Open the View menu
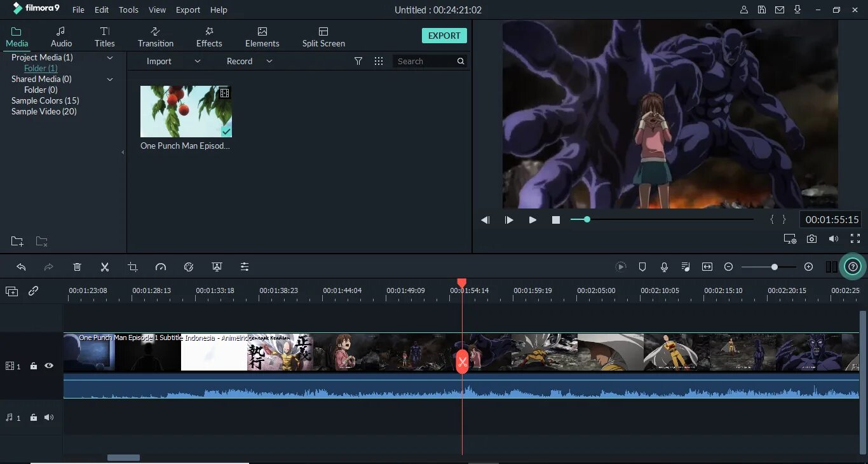The width and height of the screenshot is (868, 464). tap(157, 10)
